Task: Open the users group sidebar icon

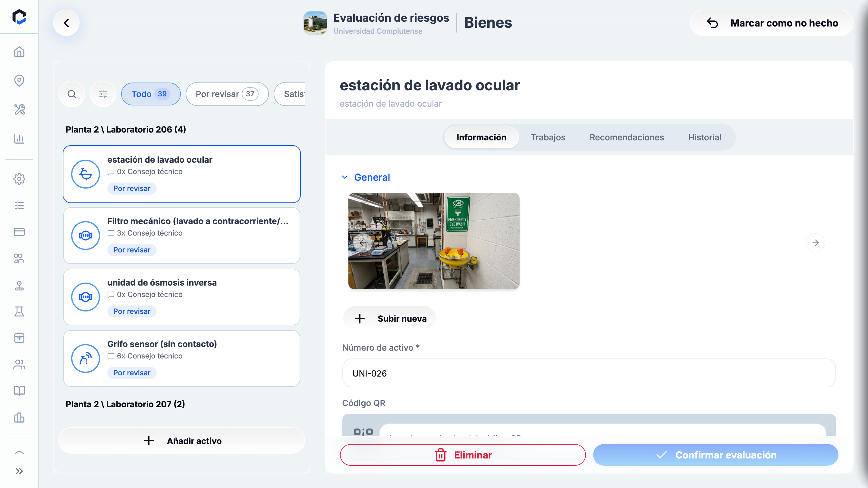Action: pos(19,364)
